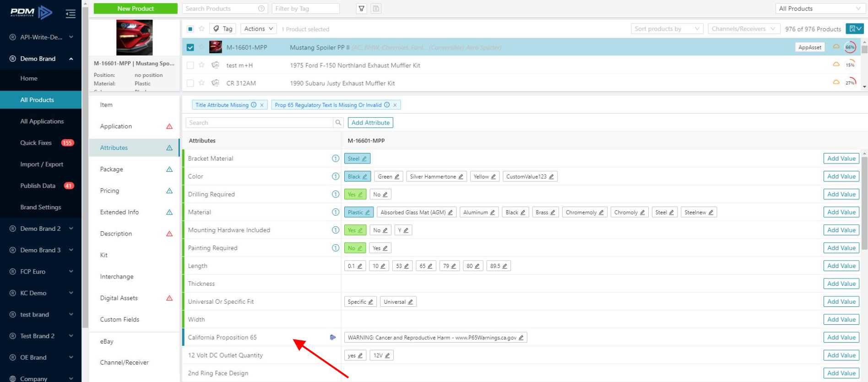The height and width of the screenshot is (382, 868).
Task: Click the info icon for Bracket Material
Action: [x=336, y=158]
